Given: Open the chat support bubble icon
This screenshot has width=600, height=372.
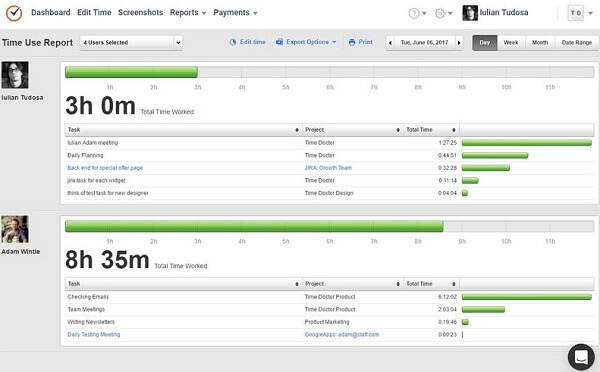Looking at the screenshot, I should [x=581, y=357].
